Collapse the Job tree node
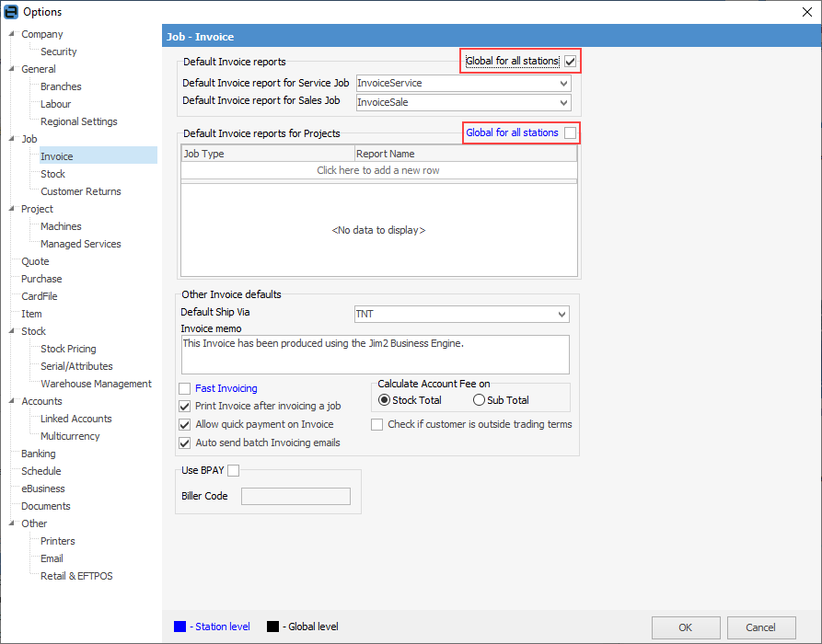 point(11,139)
